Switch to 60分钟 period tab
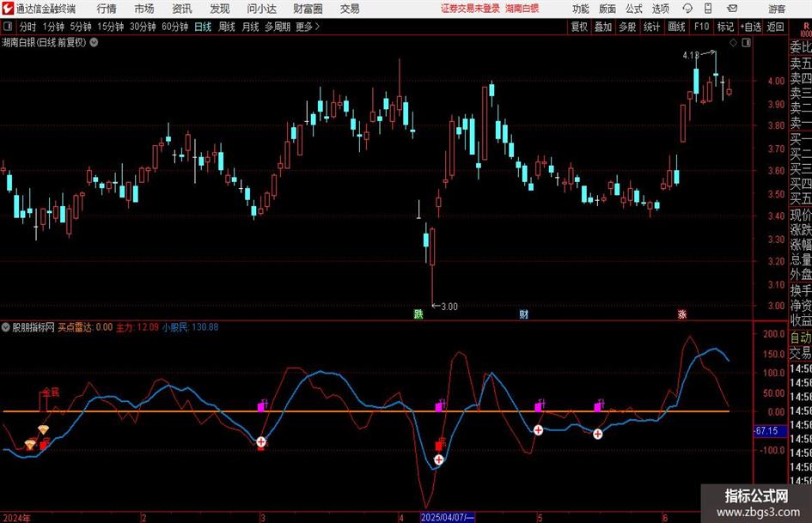Viewport: 812px width, 523px height. tap(174, 27)
